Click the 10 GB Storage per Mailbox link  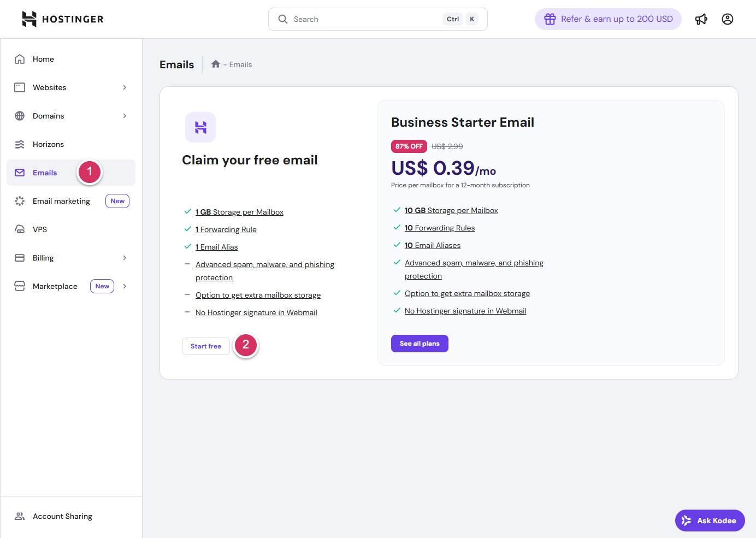point(451,210)
